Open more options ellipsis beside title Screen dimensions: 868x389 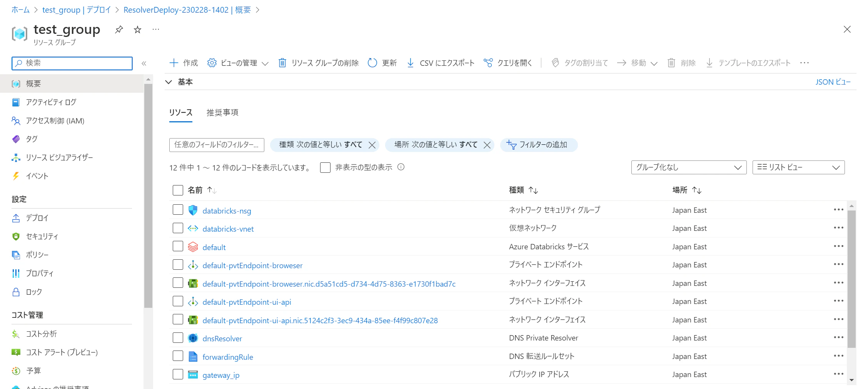pos(156,30)
